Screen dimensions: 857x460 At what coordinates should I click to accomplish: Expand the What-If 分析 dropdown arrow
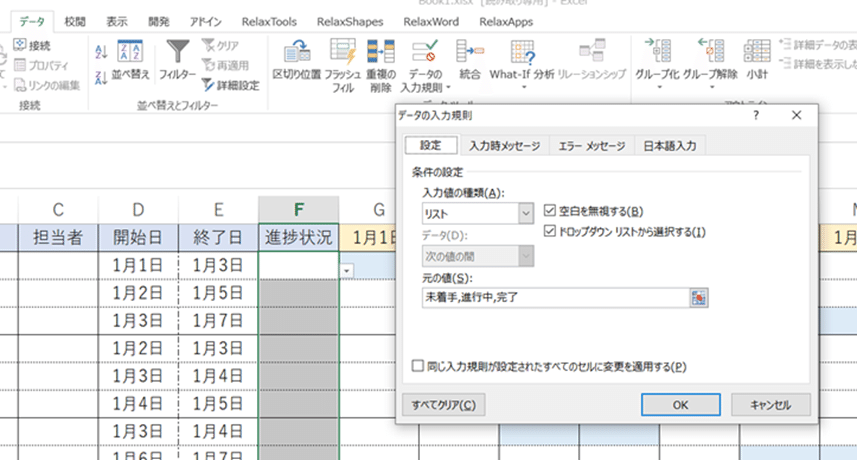(523, 87)
